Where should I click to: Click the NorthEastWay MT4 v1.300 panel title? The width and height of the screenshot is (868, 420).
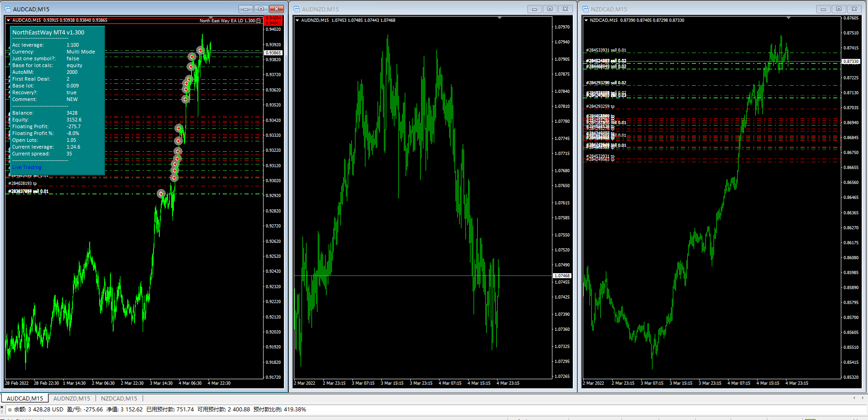pos(48,33)
